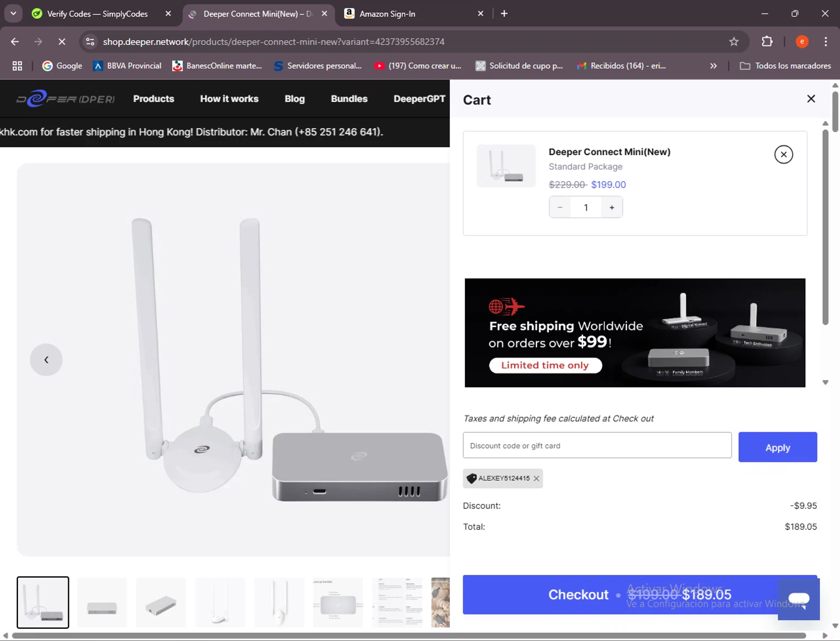The height and width of the screenshot is (641, 840).
Task: Open the Como crear YouTube bookmark
Action: tap(418, 66)
